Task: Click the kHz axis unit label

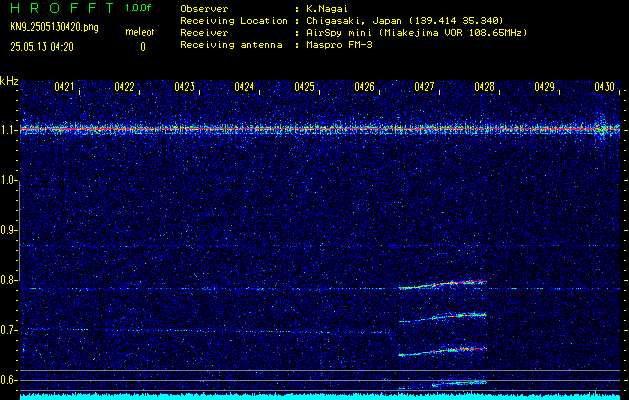Action: point(9,81)
